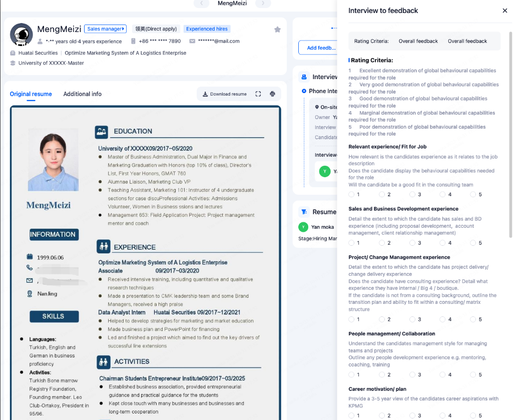Rate Relevant experience/Fit for Job as 5

pos(473,194)
